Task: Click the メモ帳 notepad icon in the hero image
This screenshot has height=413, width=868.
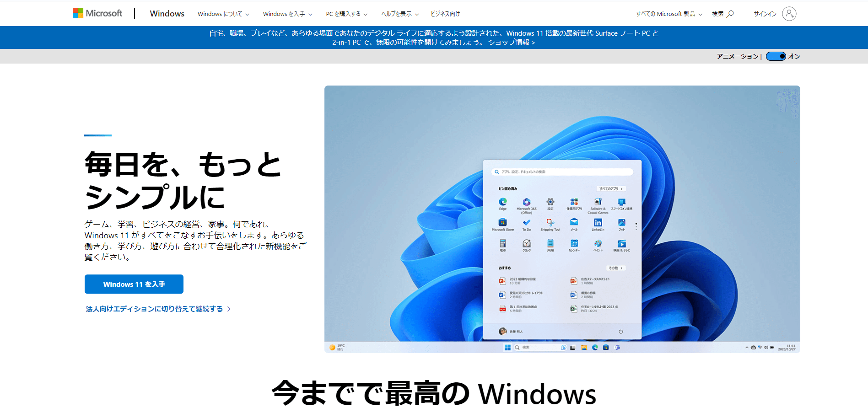Action: [550, 243]
